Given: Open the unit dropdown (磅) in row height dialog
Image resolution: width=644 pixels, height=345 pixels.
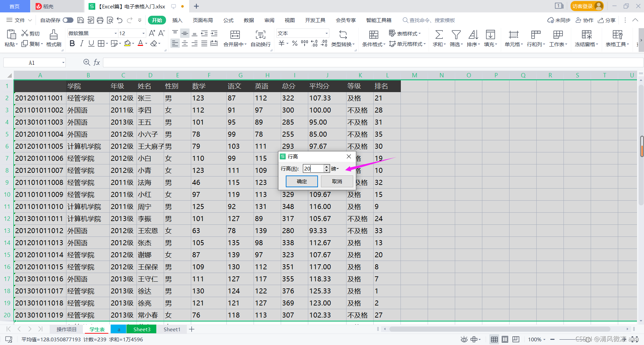Looking at the screenshot, I should point(335,168).
